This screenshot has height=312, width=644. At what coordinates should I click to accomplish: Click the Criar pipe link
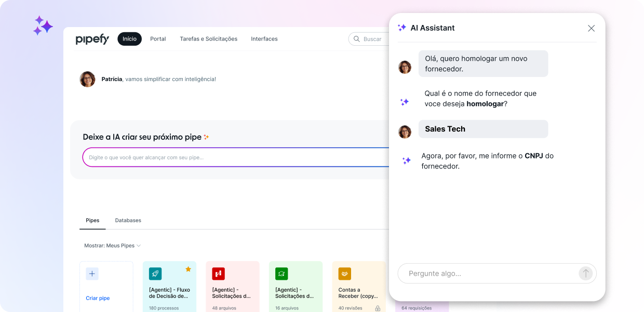[98, 298]
